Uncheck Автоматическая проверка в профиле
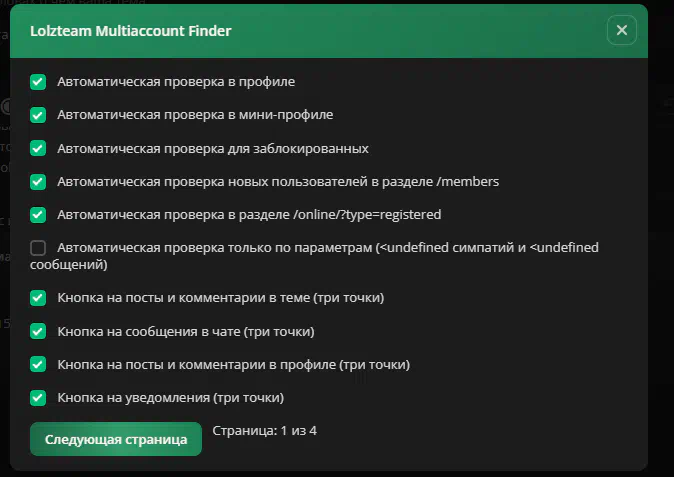Viewport: 674px width, 477px height. click(38, 82)
